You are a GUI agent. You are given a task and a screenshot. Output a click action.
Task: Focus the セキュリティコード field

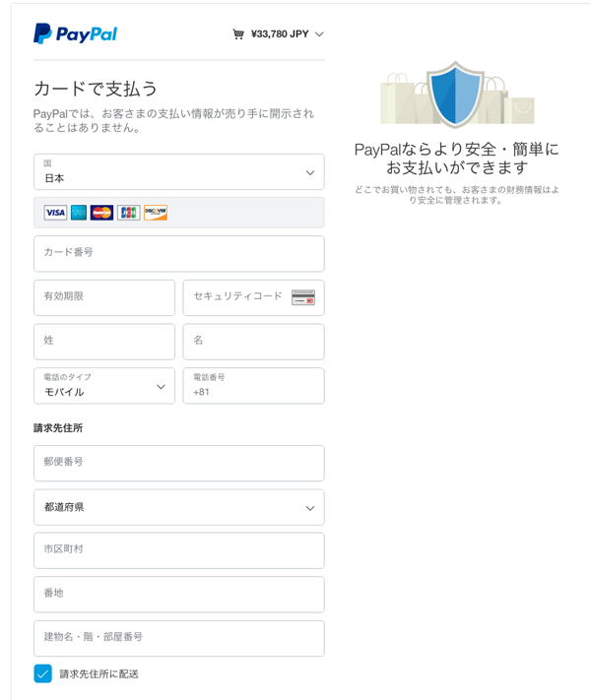coord(254,297)
